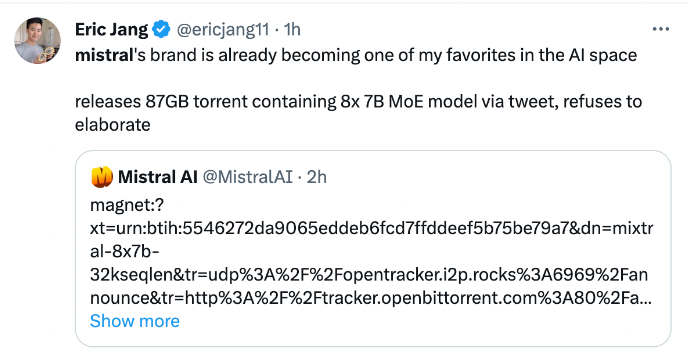The image size is (688, 363).
Task: Open the quoted Mistral AI tweet card
Action: [x=373, y=248]
